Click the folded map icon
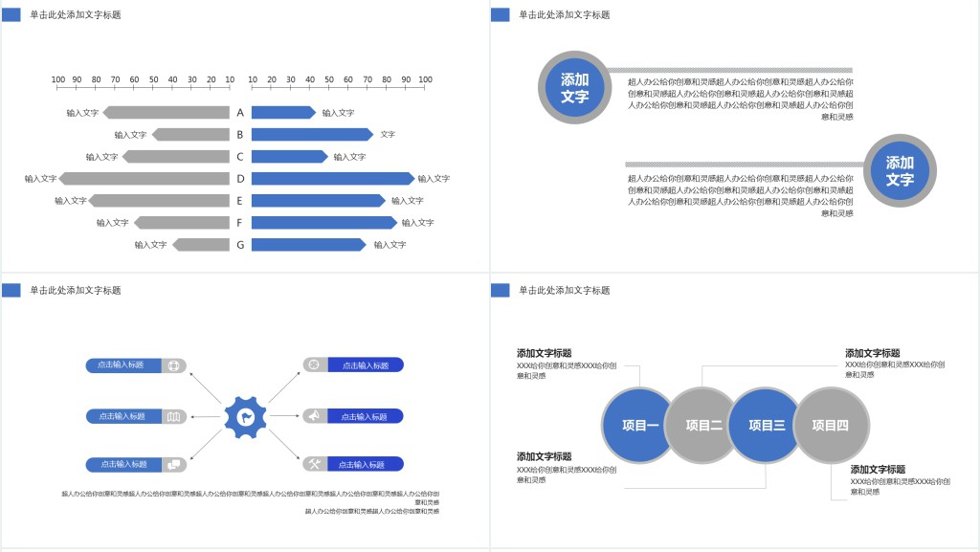 173,416
